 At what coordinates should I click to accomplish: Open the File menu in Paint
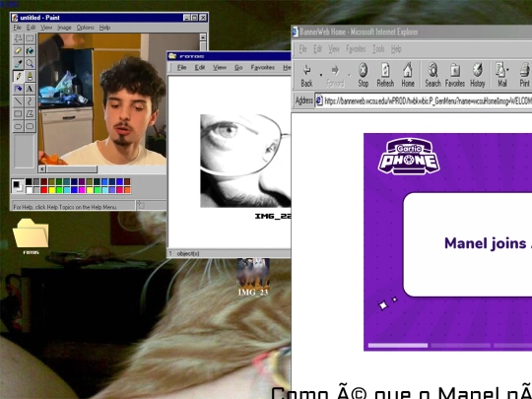pyautogui.click(x=18, y=28)
